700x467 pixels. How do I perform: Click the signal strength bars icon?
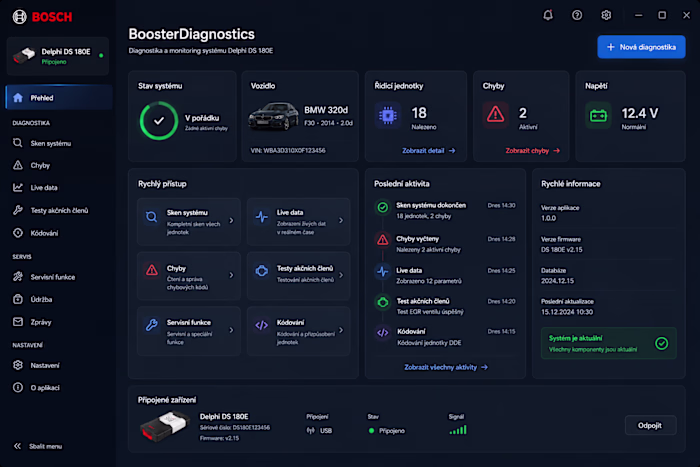[458, 430]
